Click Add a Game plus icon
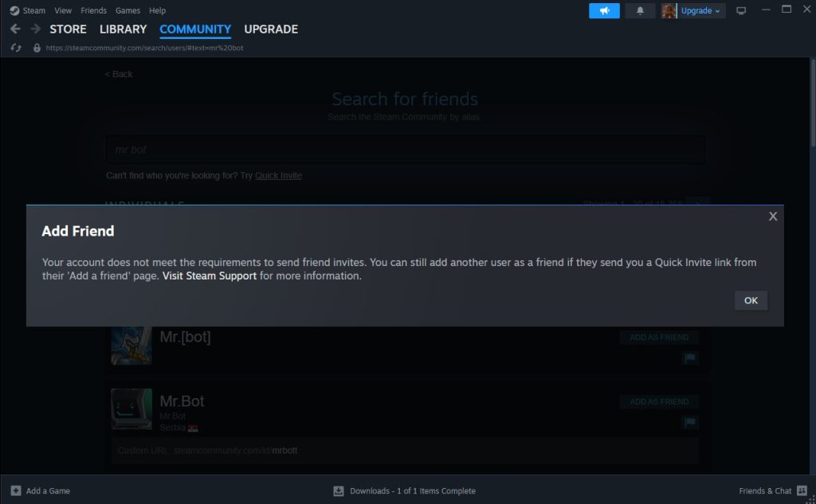The width and height of the screenshot is (816, 504). (x=16, y=490)
